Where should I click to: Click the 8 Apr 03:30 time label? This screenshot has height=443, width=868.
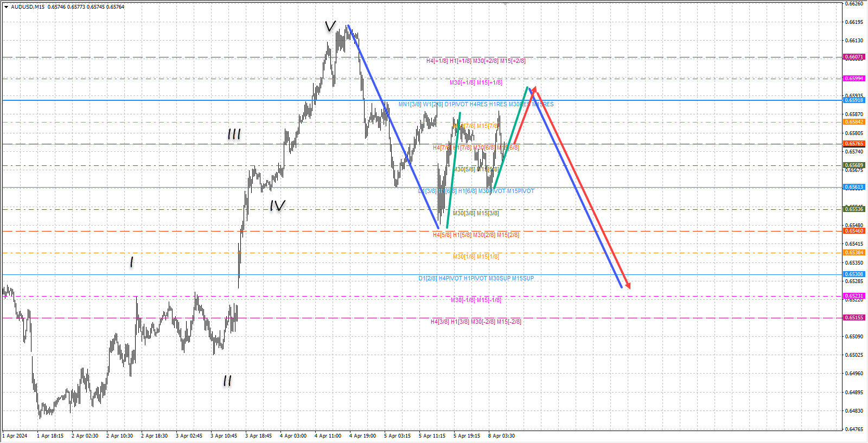coord(501,435)
